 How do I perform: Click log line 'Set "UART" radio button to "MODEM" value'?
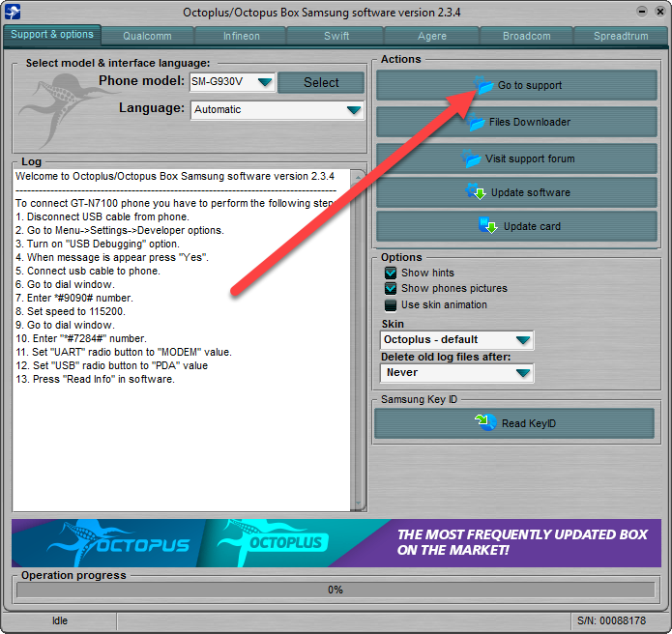[124, 352]
